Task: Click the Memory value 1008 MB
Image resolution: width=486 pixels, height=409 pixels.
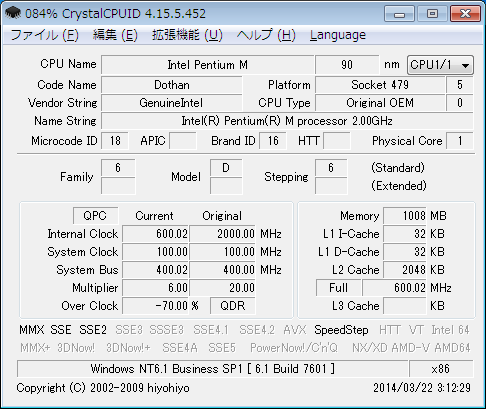Action: (x=405, y=216)
